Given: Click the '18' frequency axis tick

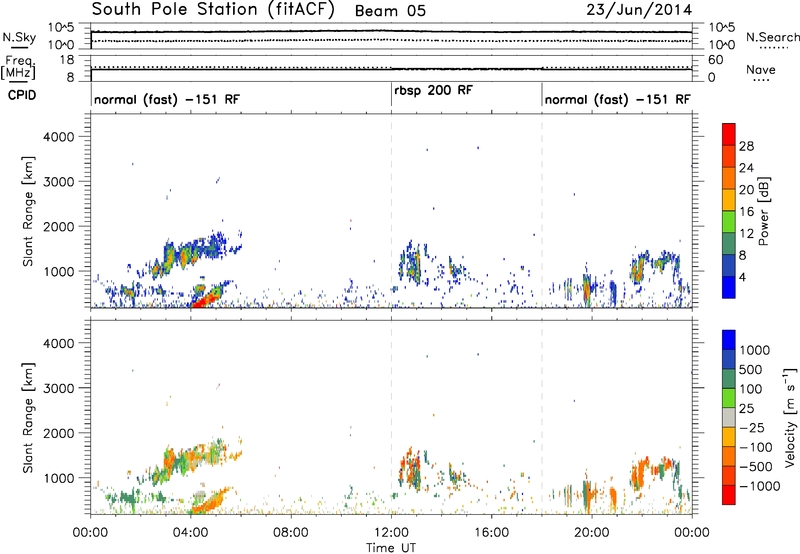Looking at the screenshot, I should (x=66, y=60).
